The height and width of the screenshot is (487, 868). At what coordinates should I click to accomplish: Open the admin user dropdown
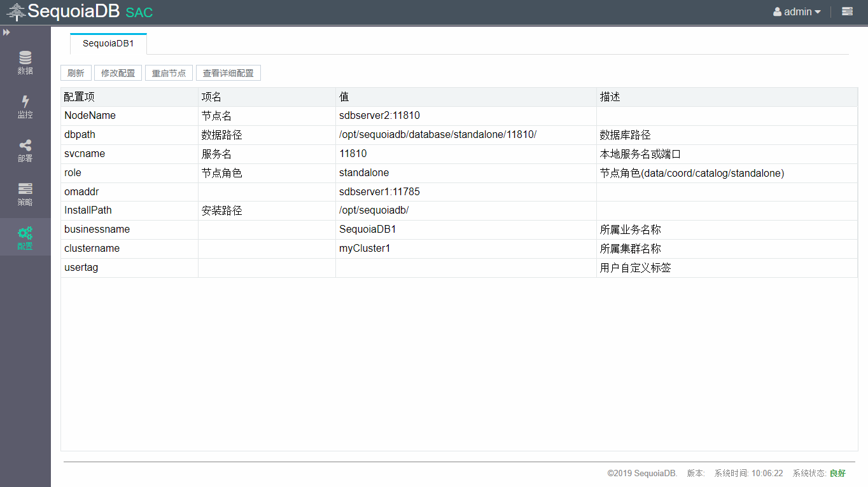click(797, 12)
